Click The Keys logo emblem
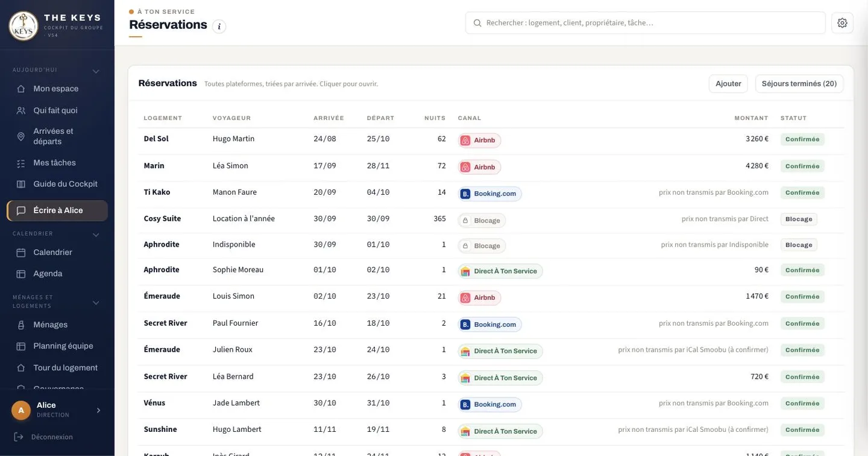 click(24, 26)
